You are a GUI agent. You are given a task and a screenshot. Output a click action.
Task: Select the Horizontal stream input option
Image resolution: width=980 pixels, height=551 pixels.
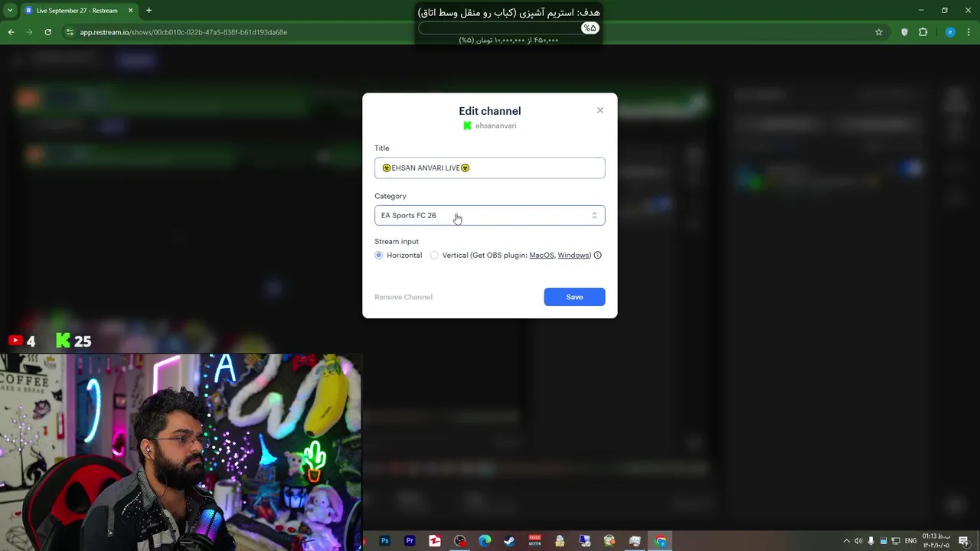379,256
